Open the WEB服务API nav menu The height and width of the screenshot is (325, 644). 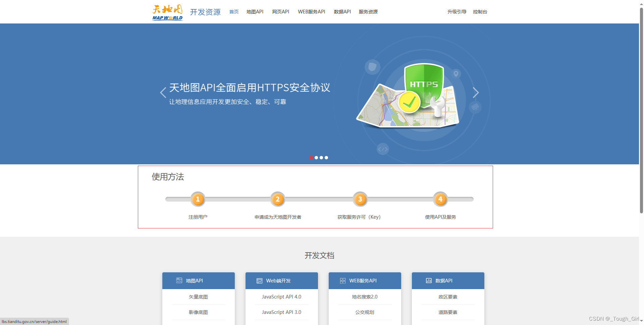tap(312, 12)
